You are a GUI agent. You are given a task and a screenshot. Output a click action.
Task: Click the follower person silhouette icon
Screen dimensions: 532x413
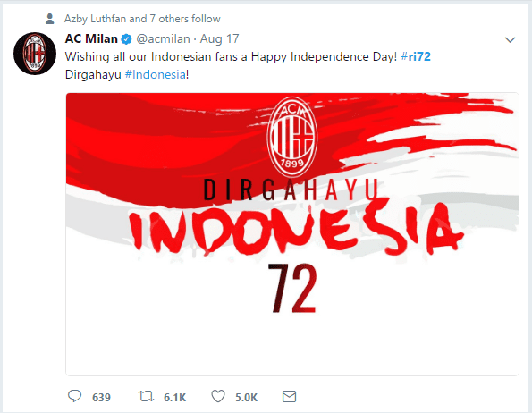pyautogui.click(x=49, y=19)
